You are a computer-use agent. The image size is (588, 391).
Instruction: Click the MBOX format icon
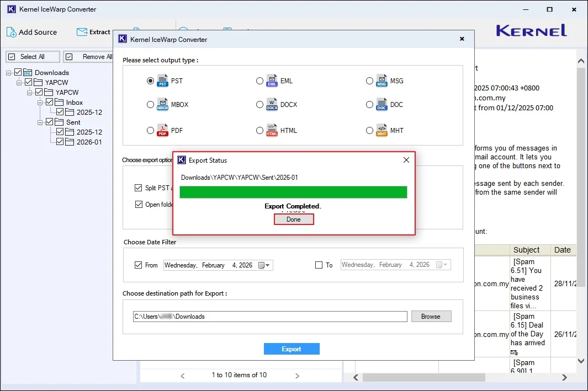point(162,104)
